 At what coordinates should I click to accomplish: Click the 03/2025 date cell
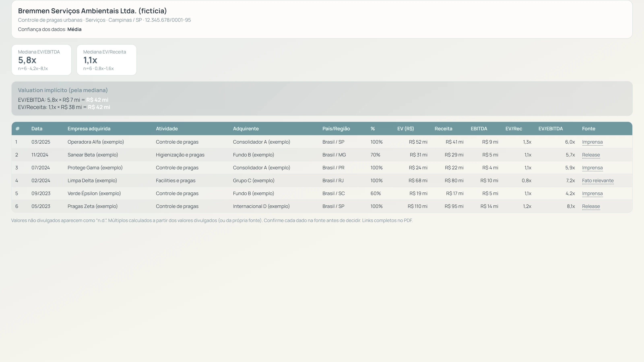(41, 142)
